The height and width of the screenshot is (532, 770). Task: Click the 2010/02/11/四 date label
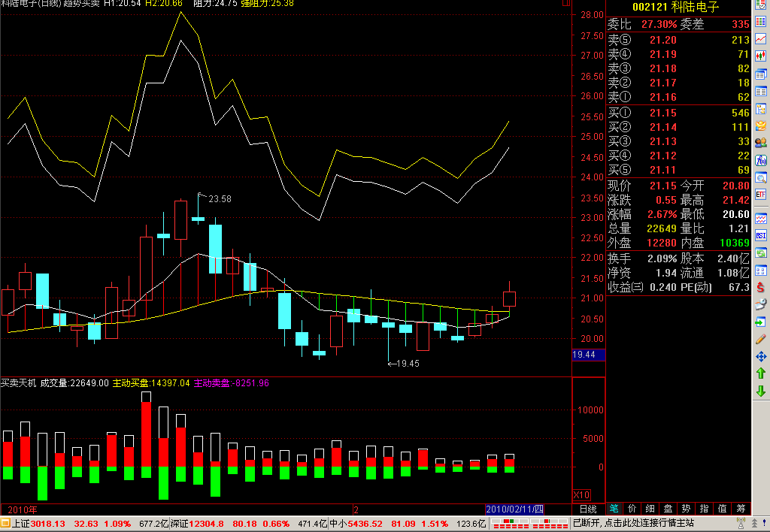pos(514,509)
